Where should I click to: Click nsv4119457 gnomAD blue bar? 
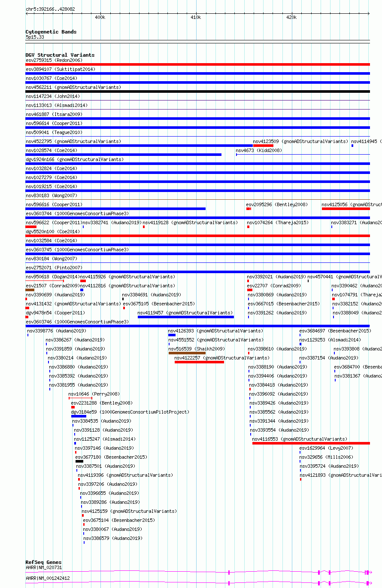186,317
